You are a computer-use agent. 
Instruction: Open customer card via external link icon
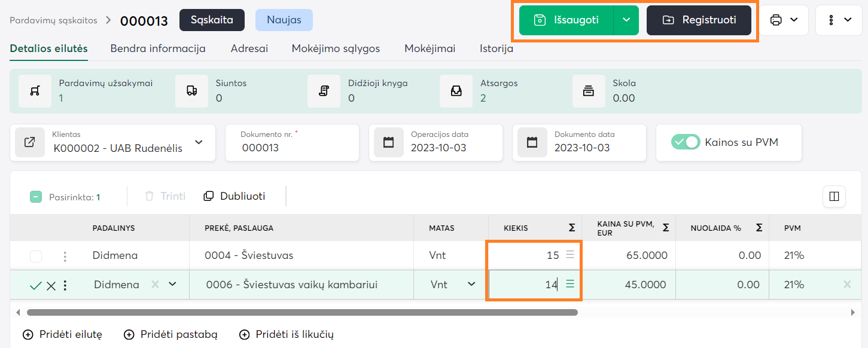pyautogui.click(x=29, y=142)
